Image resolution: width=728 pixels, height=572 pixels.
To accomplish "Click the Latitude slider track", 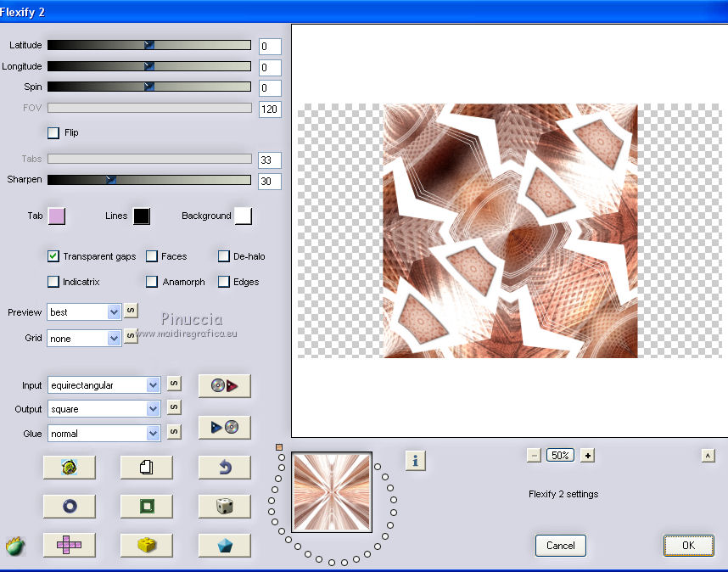I will coord(149,45).
